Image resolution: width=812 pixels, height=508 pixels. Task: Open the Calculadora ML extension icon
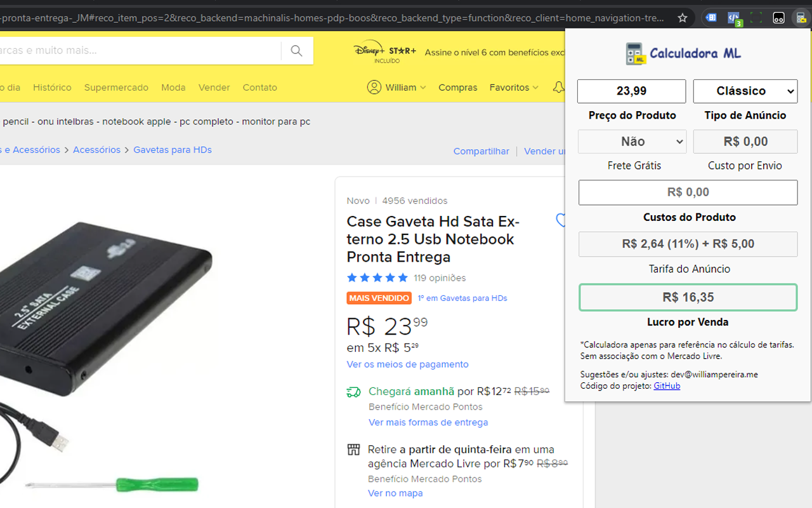point(801,18)
